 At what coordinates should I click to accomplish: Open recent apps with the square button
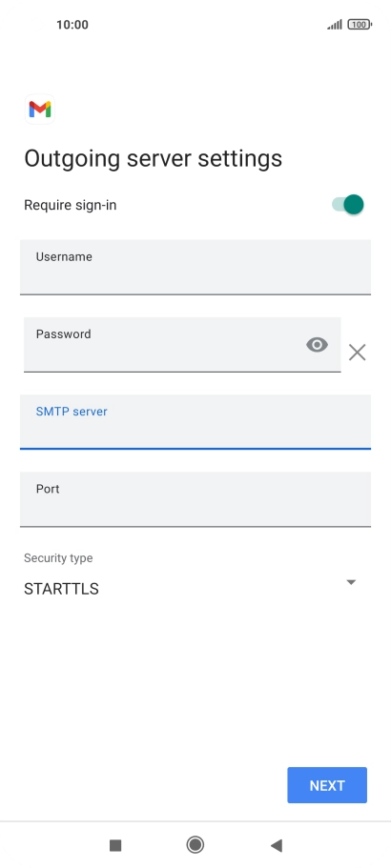115,845
